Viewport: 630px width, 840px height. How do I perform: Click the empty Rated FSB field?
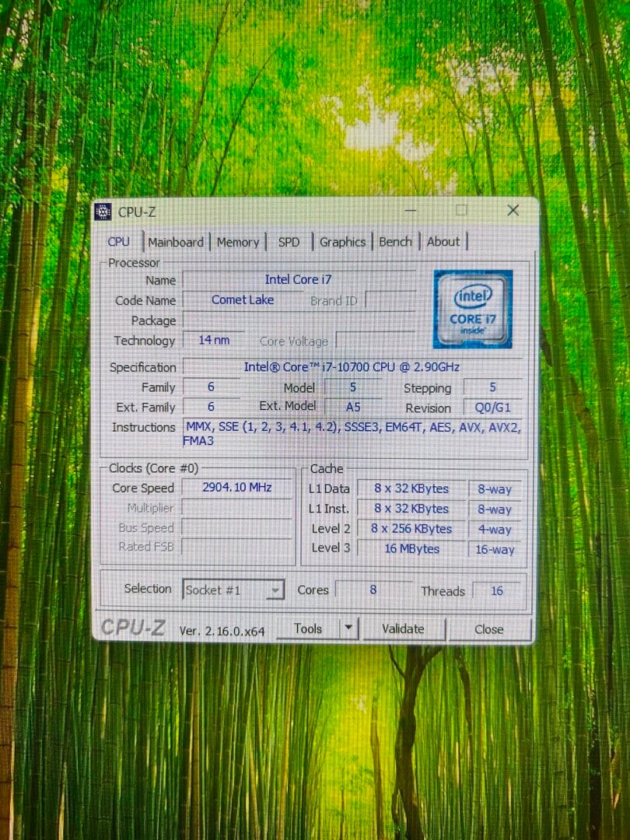(237, 547)
